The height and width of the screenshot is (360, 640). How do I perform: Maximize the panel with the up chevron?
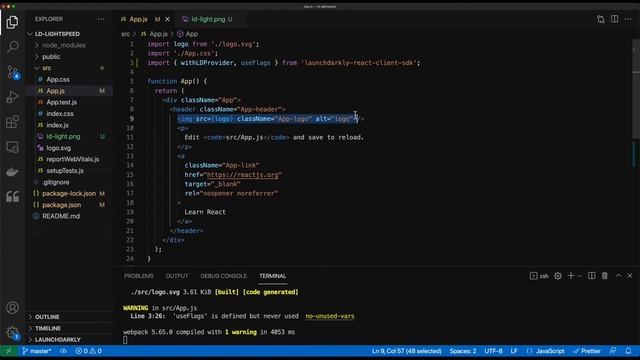618,276
